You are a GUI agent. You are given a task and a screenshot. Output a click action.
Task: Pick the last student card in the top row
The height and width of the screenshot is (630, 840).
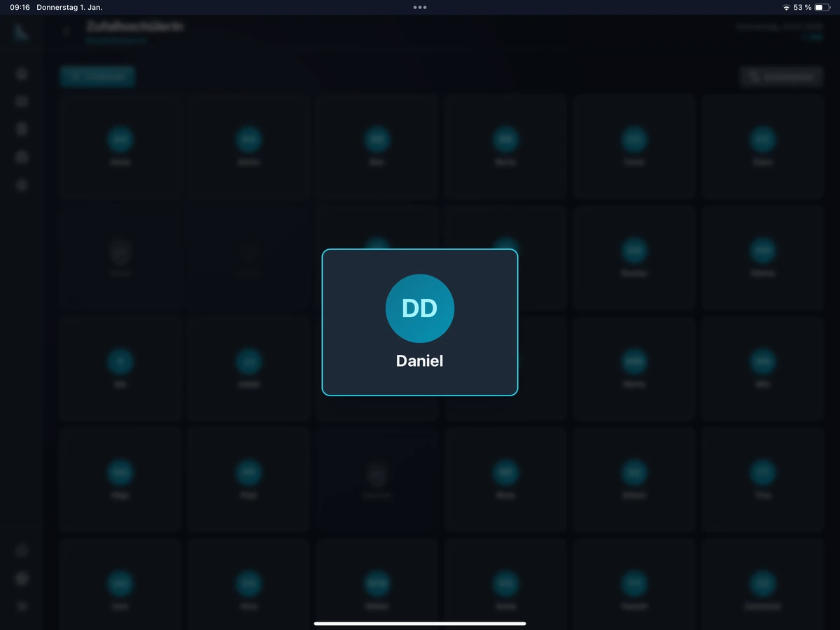pos(763,147)
